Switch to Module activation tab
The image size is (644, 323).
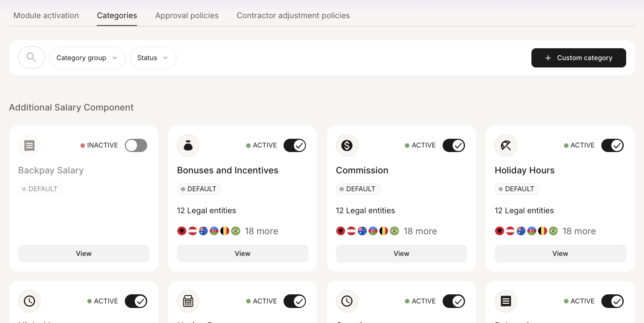[46, 15]
